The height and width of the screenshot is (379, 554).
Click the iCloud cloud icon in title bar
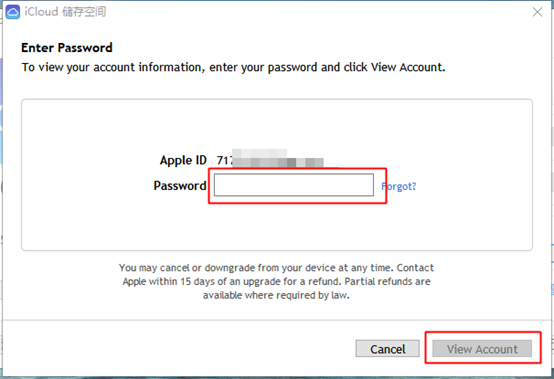point(13,12)
